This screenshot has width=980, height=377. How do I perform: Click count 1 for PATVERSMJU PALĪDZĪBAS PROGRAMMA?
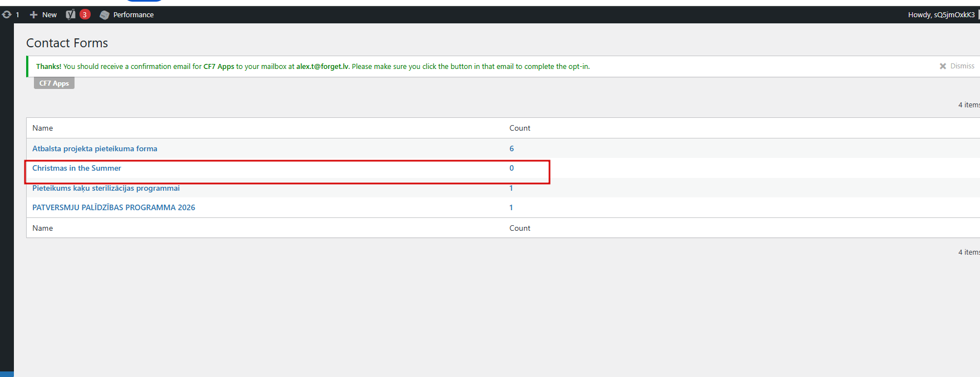pos(511,207)
